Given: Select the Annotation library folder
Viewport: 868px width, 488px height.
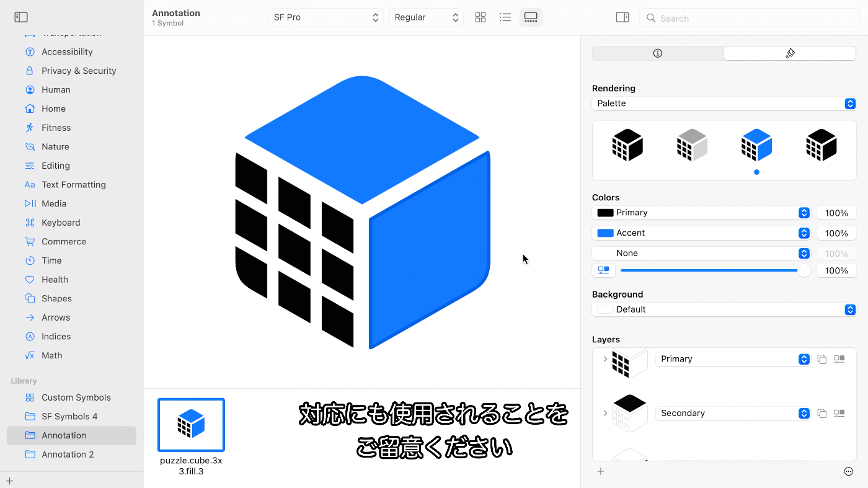Looking at the screenshot, I should (71, 435).
